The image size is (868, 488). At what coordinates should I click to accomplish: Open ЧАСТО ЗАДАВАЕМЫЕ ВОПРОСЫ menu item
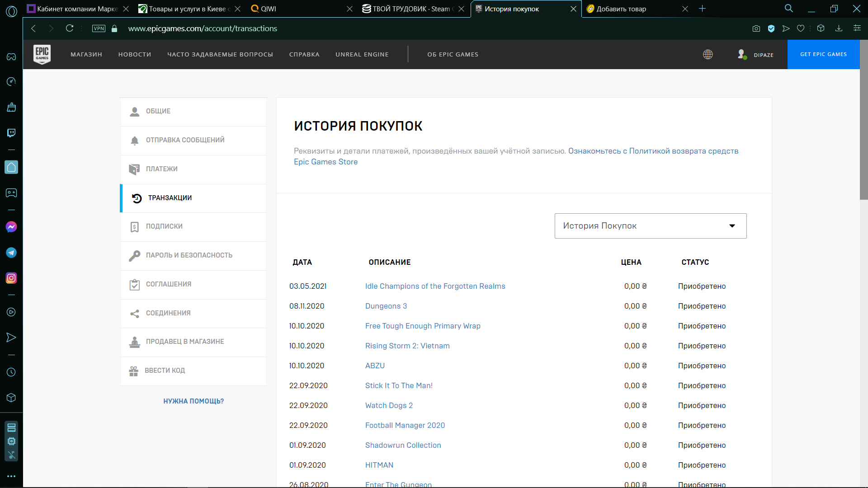[220, 54]
